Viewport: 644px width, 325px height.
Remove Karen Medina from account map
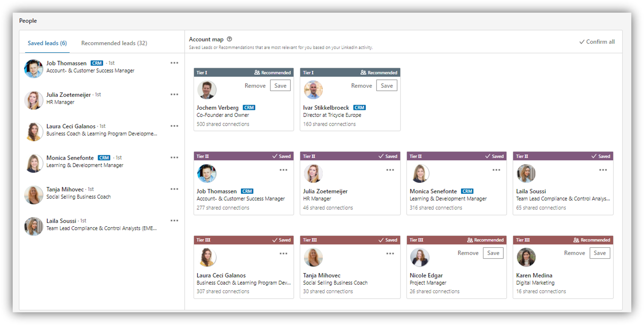coord(574,253)
